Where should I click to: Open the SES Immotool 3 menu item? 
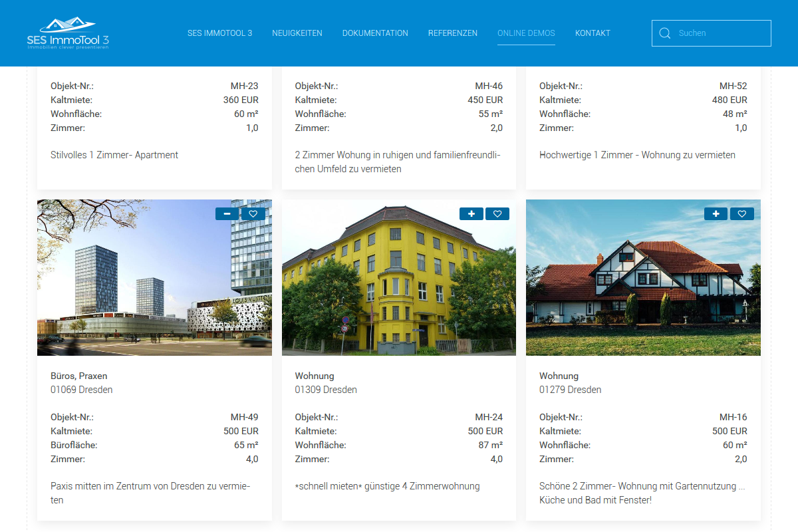coord(219,33)
